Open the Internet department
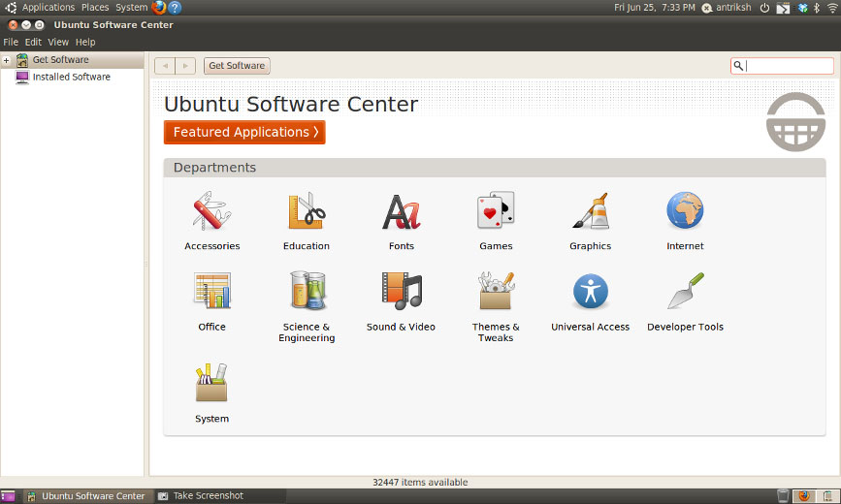 (685, 221)
